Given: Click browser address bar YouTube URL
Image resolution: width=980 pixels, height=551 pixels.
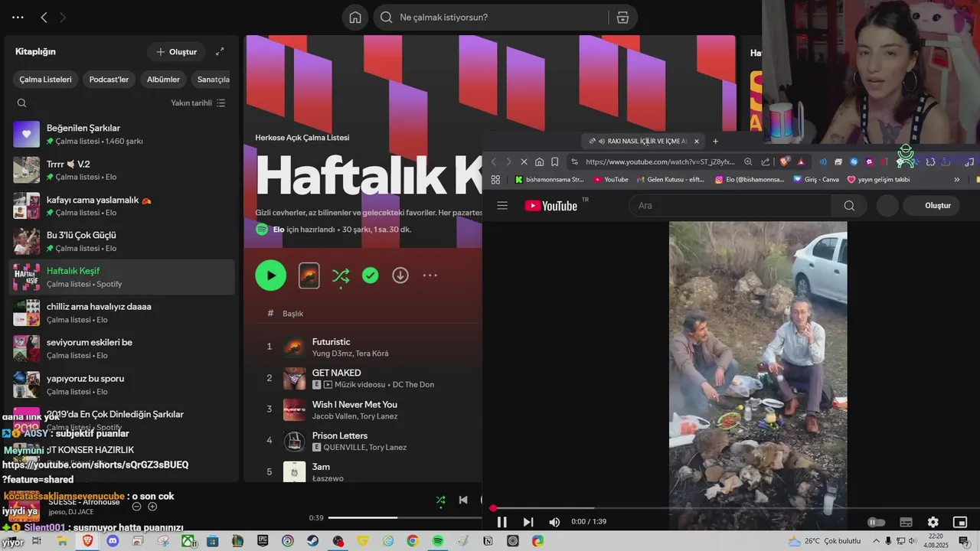Looking at the screenshot, I should (659, 161).
